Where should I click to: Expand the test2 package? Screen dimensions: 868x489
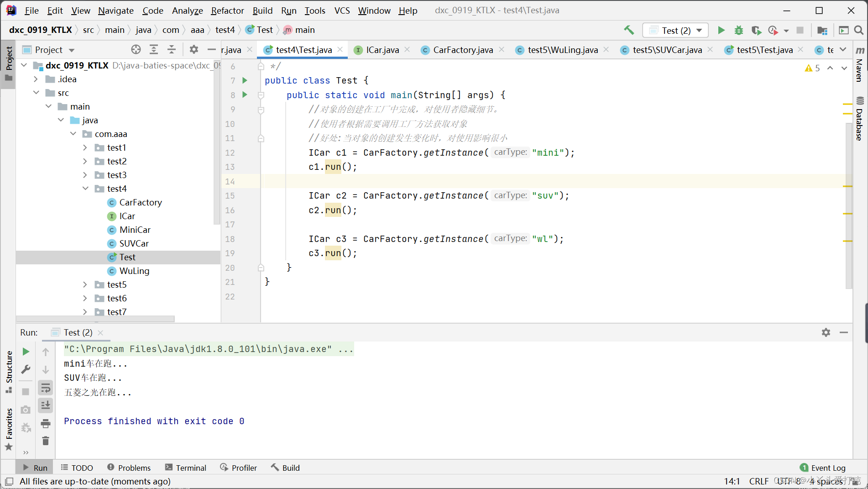(85, 161)
